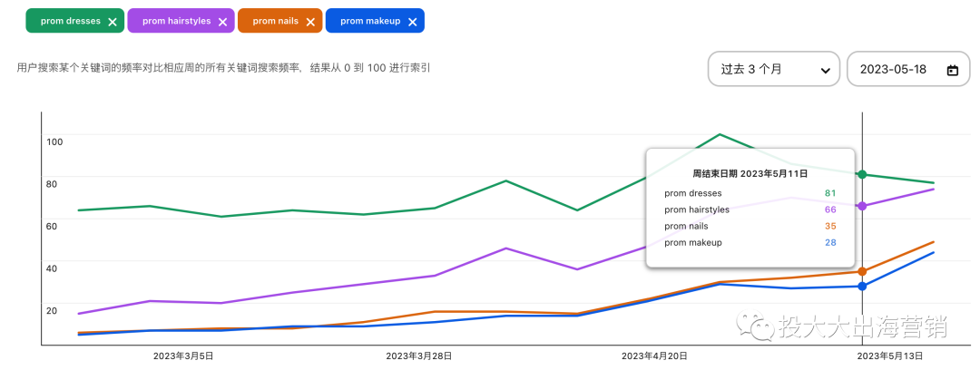Remove the prom dresses keyword tag
This screenshot has height=370, width=980.
(112, 22)
